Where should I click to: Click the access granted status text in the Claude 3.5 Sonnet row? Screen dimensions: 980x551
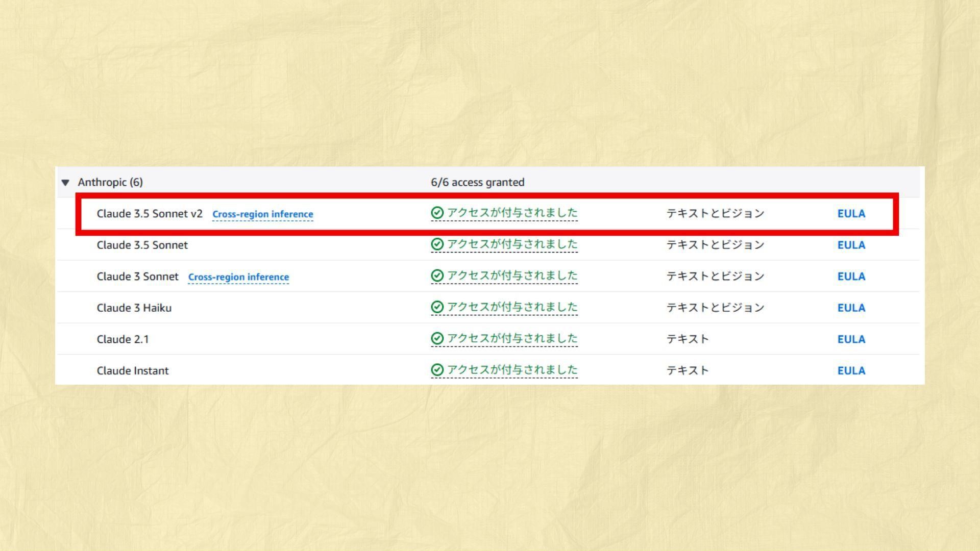point(512,244)
